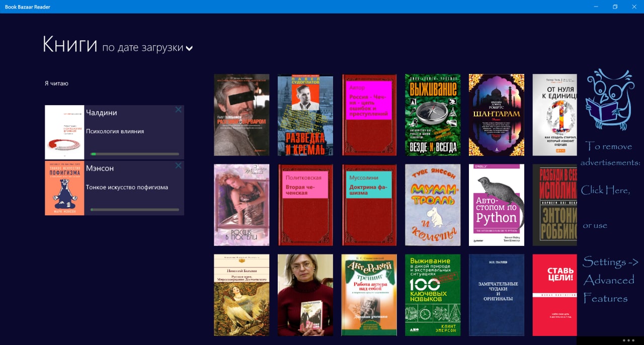Click the Книги page heading
The image size is (644, 345).
70,44
